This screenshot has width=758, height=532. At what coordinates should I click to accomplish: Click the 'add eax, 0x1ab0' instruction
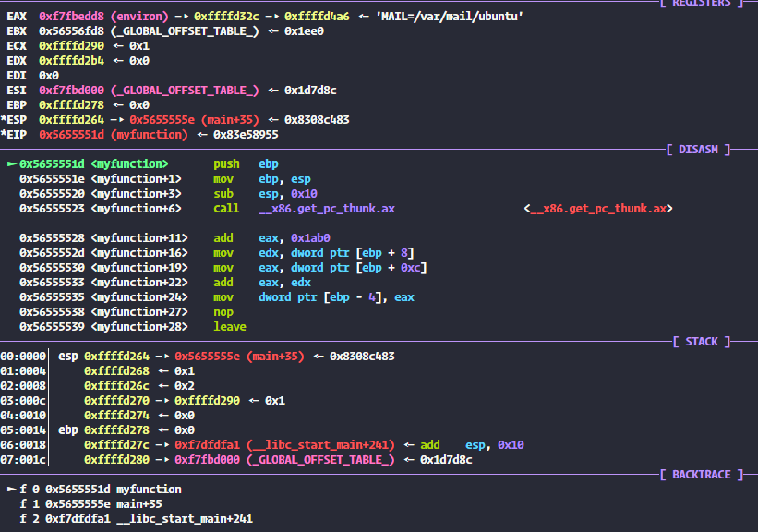coord(271,238)
